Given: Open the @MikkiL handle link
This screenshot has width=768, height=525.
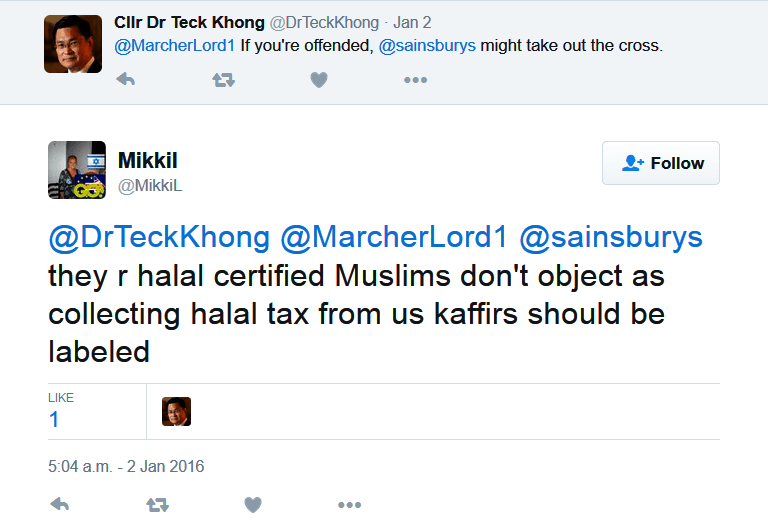Looking at the screenshot, I should click(149, 185).
